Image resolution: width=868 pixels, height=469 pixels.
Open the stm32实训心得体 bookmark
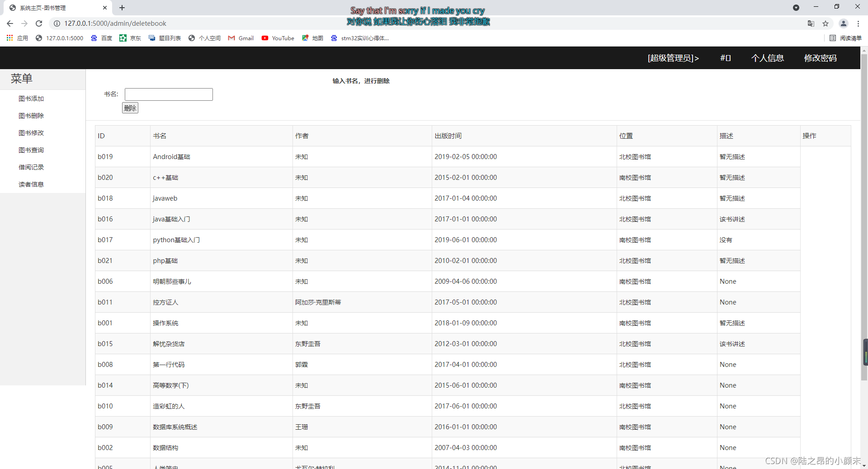(360, 38)
